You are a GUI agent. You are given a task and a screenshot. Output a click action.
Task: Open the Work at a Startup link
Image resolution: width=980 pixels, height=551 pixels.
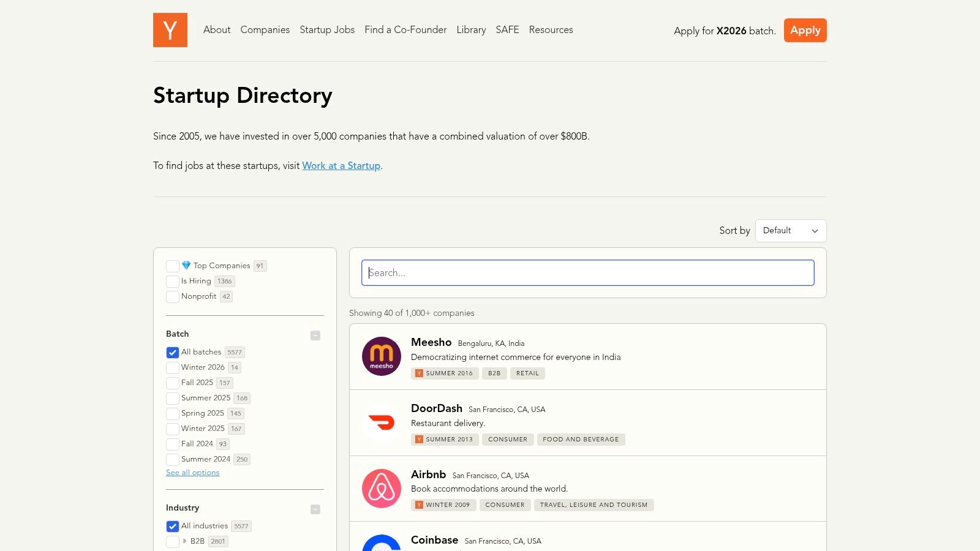click(341, 165)
